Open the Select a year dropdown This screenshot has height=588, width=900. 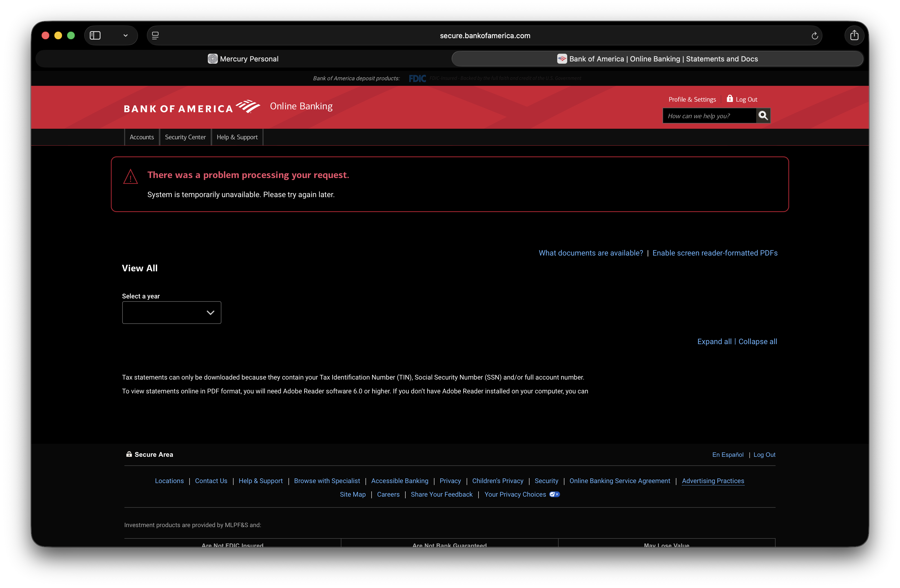tap(171, 313)
